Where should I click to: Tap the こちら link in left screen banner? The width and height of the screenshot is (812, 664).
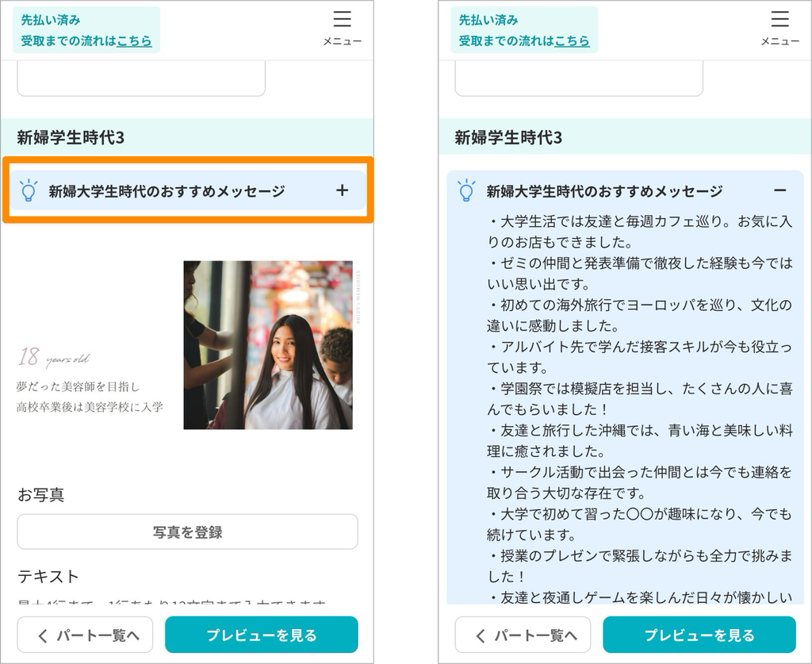click(x=134, y=40)
